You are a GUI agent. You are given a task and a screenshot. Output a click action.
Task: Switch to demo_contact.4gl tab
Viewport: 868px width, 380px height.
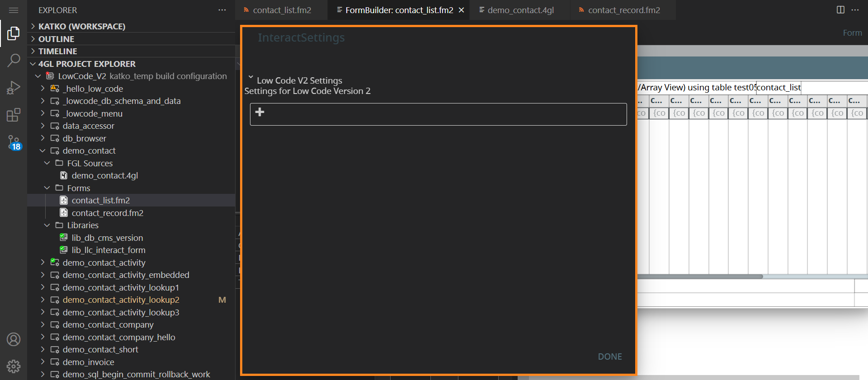coord(520,10)
